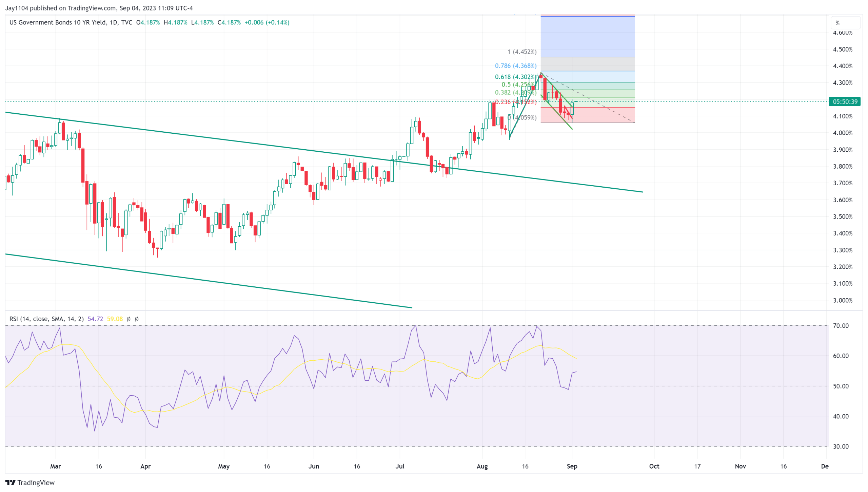Click the 05:50:39 countdown price label
The height and width of the screenshot is (492, 868).
tap(844, 101)
